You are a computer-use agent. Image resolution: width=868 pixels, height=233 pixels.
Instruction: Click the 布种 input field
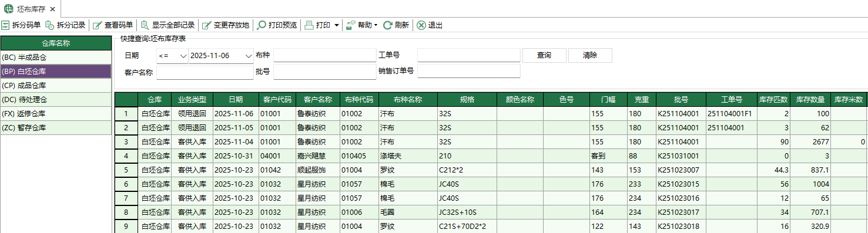click(x=324, y=55)
